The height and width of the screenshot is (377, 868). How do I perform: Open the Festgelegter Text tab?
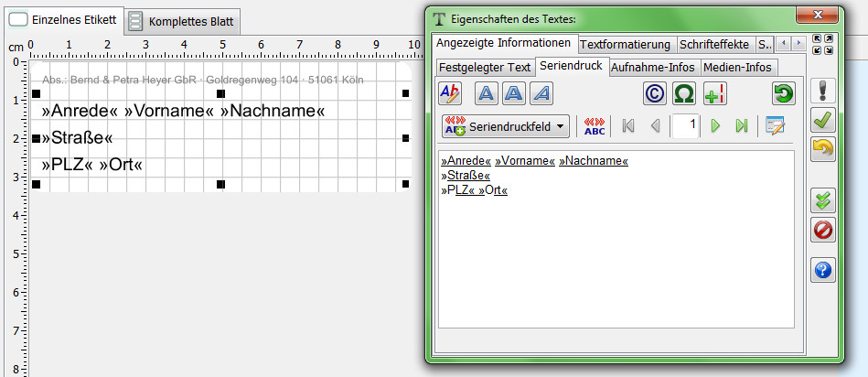click(484, 67)
